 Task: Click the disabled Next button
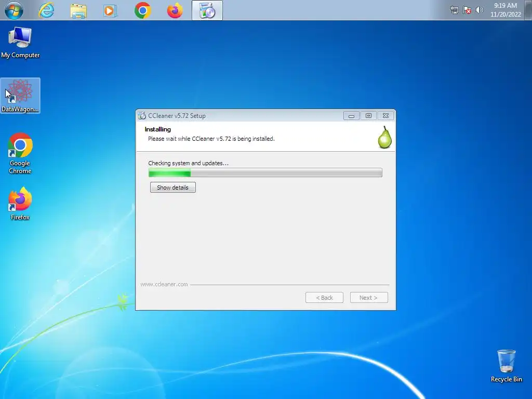pos(369,298)
